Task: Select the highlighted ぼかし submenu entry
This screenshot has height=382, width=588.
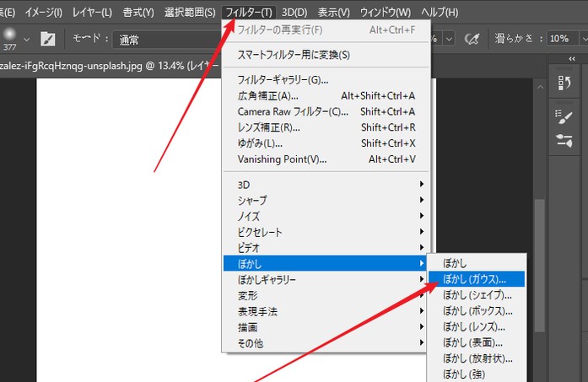Action: pos(325,264)
